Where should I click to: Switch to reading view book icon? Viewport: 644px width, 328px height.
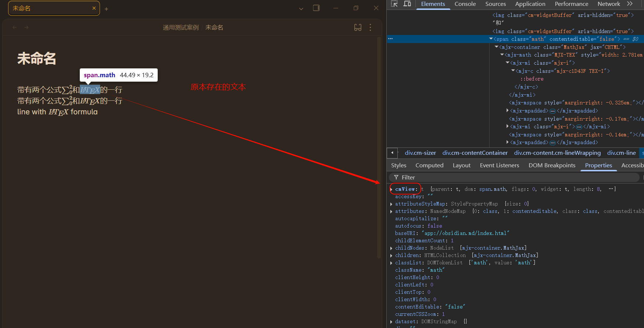coord(358,28)
